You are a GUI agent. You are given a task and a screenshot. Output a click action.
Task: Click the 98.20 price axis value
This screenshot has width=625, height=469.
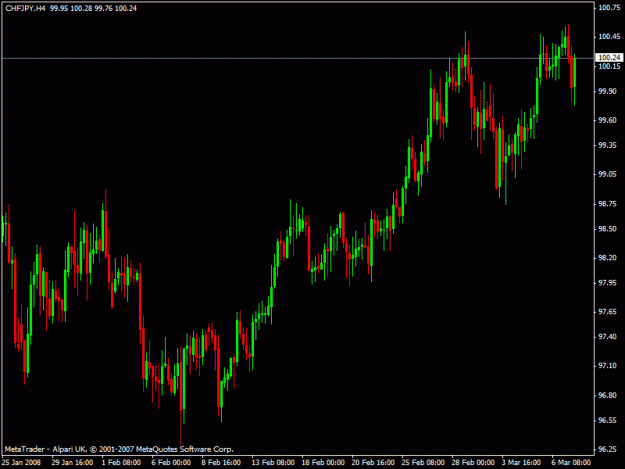coord(608,258)
